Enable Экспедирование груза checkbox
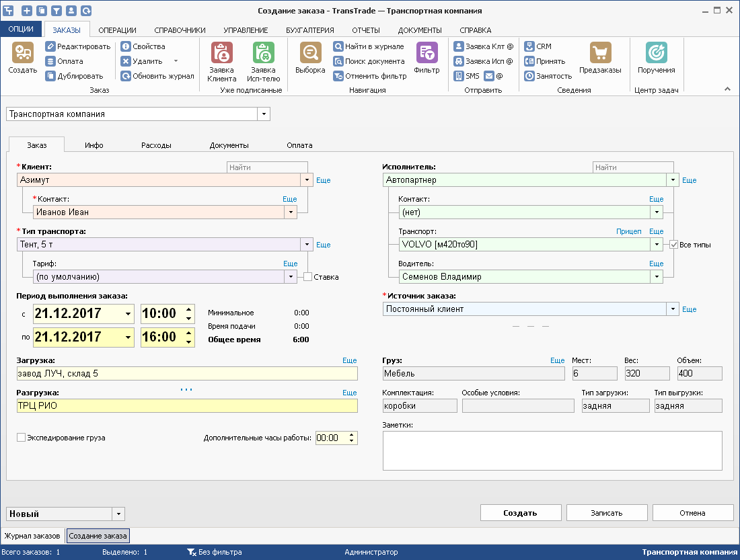Viewport: 740px width, 560px height. click(22, 438)
